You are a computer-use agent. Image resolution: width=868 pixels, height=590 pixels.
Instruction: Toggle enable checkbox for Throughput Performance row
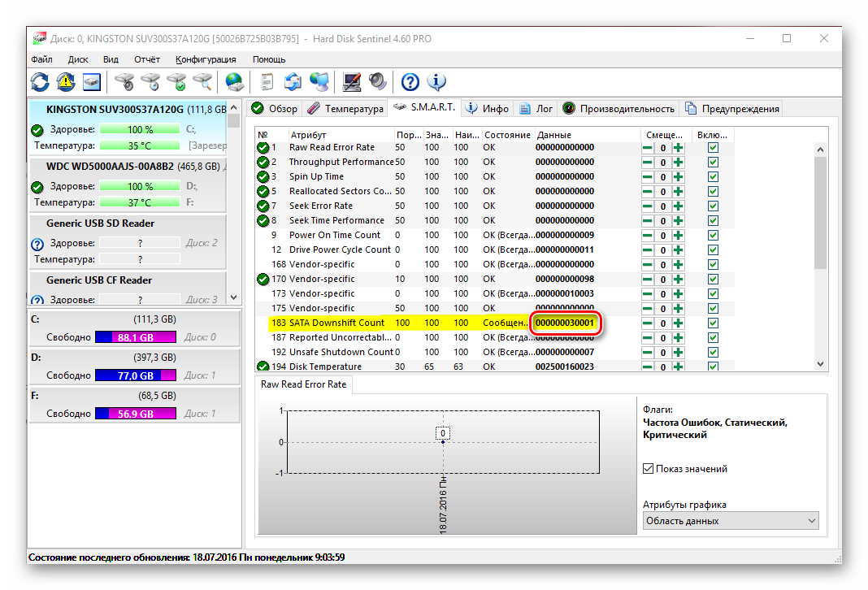point(713,163)
